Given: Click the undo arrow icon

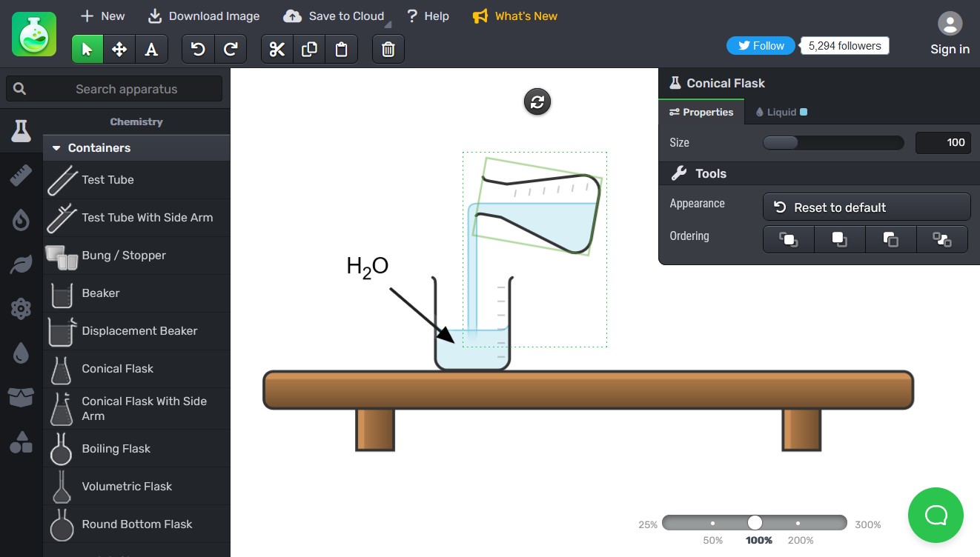Looking at the screenshot, I should 198,50.
